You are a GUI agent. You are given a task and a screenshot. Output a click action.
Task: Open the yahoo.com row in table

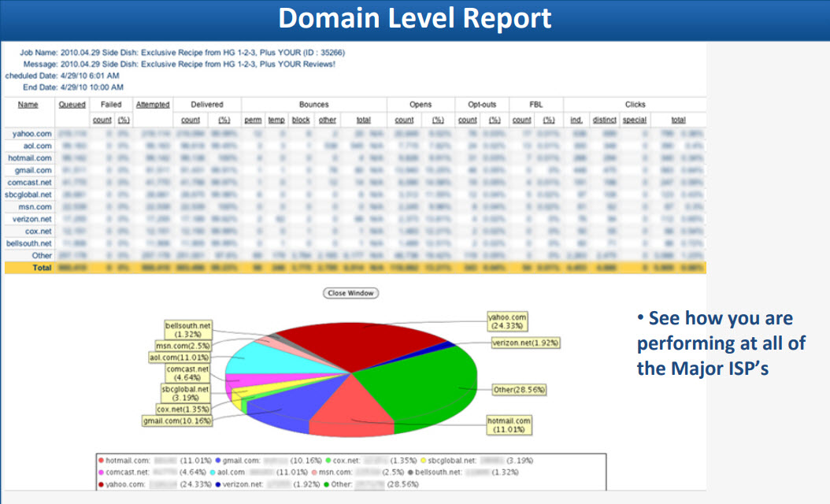tap(32, 134)
